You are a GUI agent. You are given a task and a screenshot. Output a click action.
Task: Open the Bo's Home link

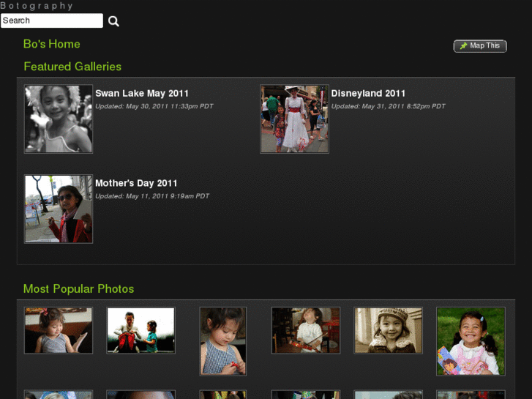(51, 44)
